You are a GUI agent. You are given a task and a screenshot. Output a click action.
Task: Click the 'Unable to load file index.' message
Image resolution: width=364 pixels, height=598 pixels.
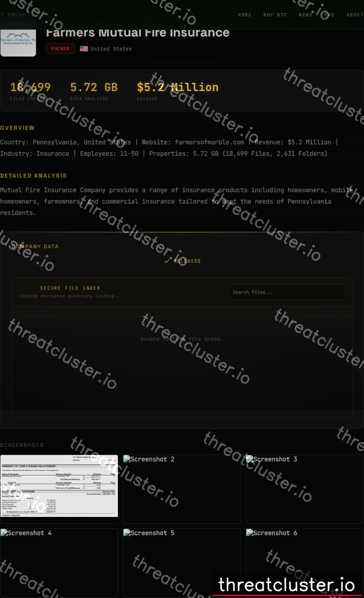click(x=182, y=339)
